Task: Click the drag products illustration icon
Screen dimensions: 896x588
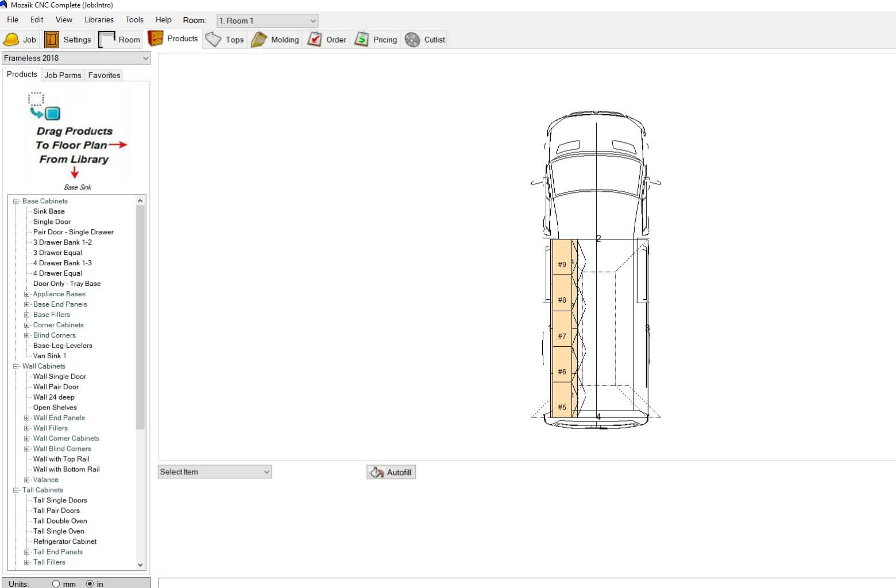Action: [44, 106]
